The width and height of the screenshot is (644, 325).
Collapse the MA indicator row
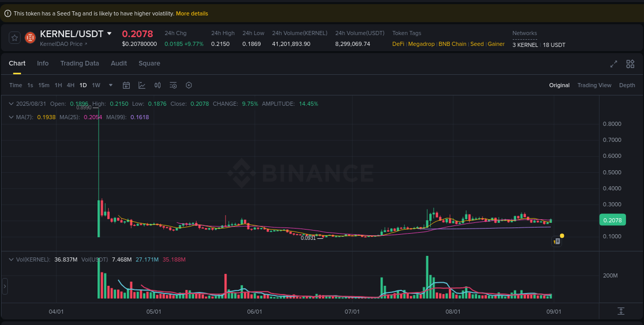tap(10, 117)
